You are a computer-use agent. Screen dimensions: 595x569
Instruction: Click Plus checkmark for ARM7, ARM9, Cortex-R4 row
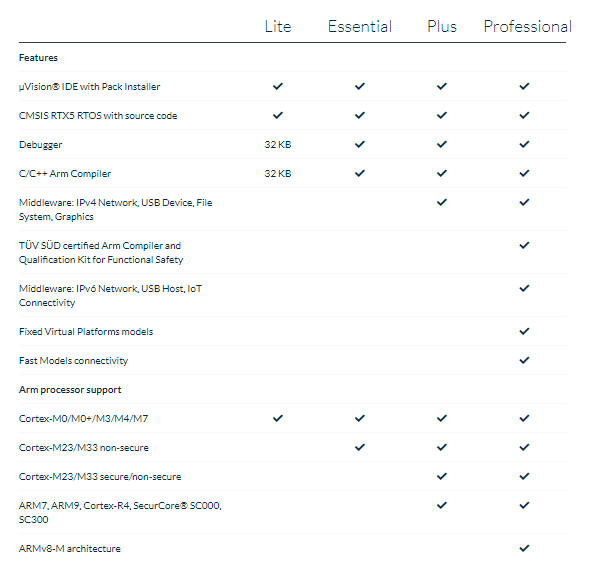coord(442,505)
